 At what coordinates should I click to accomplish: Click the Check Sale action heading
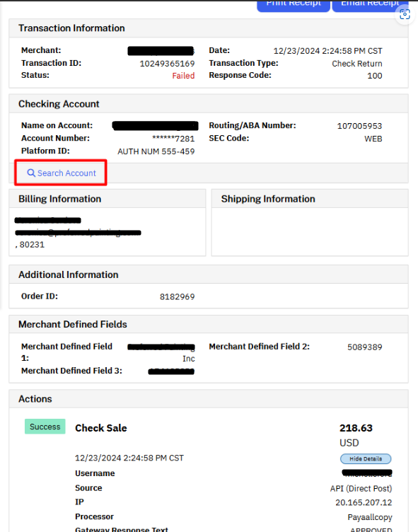click(x=101, y=428)
